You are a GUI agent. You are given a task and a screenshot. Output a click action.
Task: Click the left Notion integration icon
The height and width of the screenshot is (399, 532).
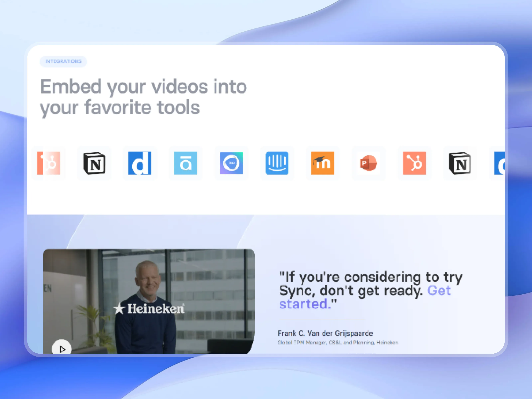click(x=94, y=163)
